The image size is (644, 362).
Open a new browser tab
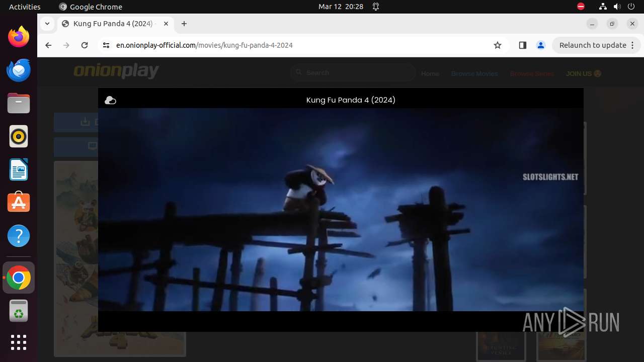(184, 24)
